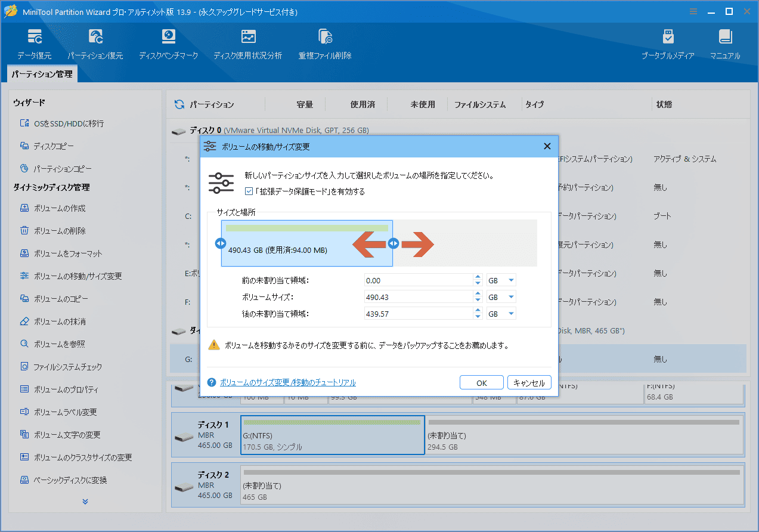
Task: Select 294.5 GB unallocated block on disk 1
Action: 584,435
